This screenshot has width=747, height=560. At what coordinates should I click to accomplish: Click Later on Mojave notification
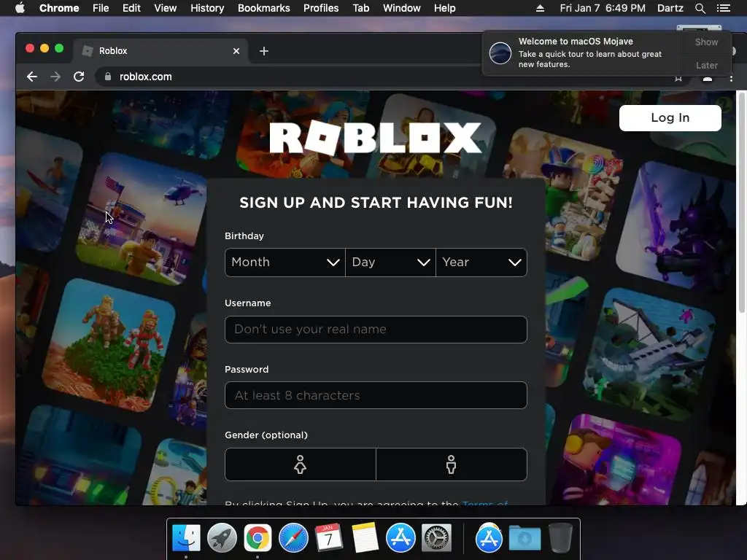coord(706,65)
